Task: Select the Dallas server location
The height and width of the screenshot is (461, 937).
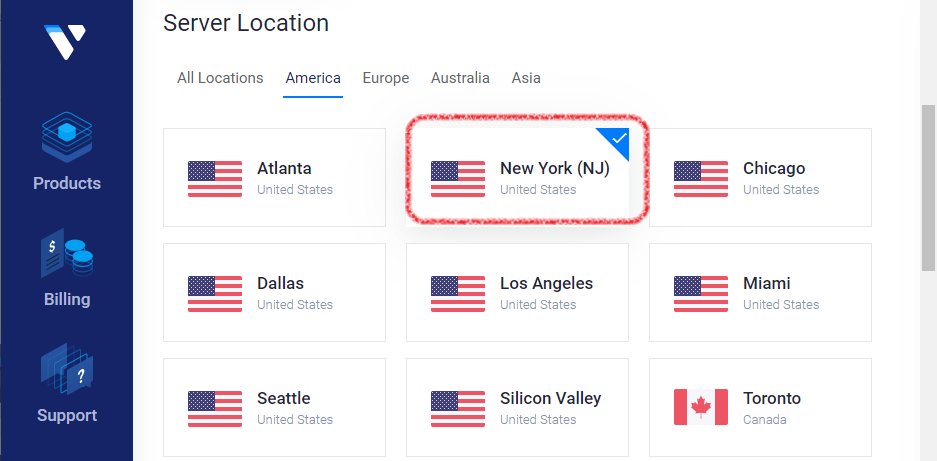Action: (x=274, y=292)
